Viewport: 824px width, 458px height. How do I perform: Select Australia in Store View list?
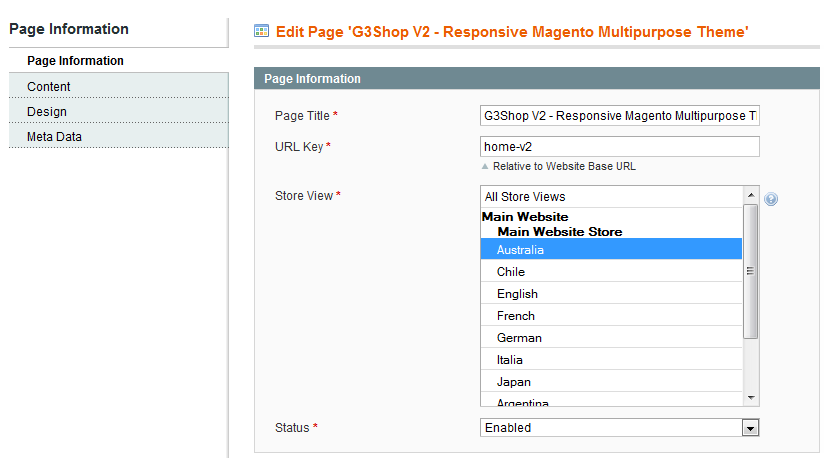click(611, 249)
